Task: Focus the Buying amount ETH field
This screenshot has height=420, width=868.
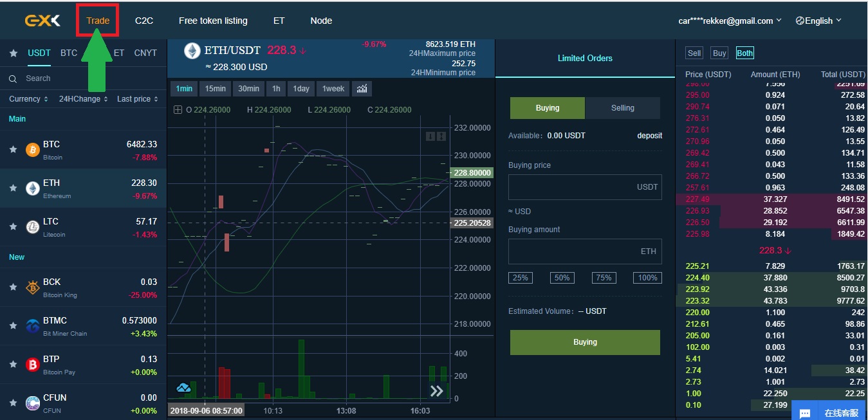Action: (x=585, y=251)
